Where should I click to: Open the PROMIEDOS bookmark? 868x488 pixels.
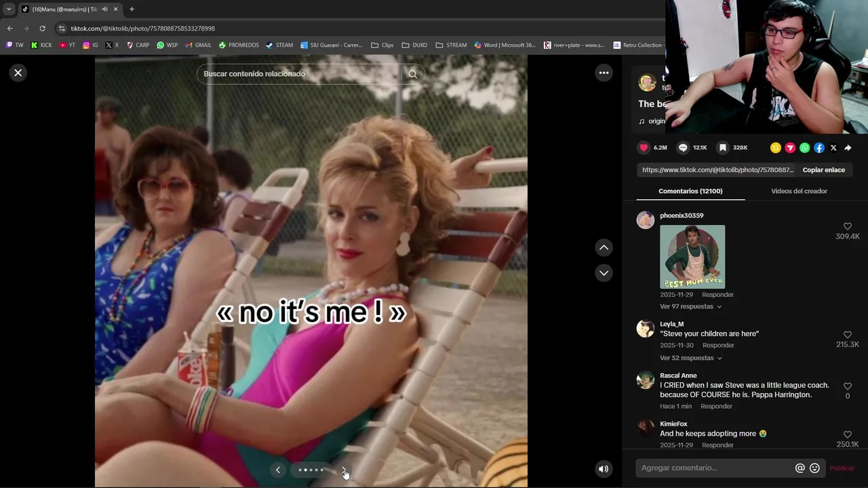pos(239,45)
